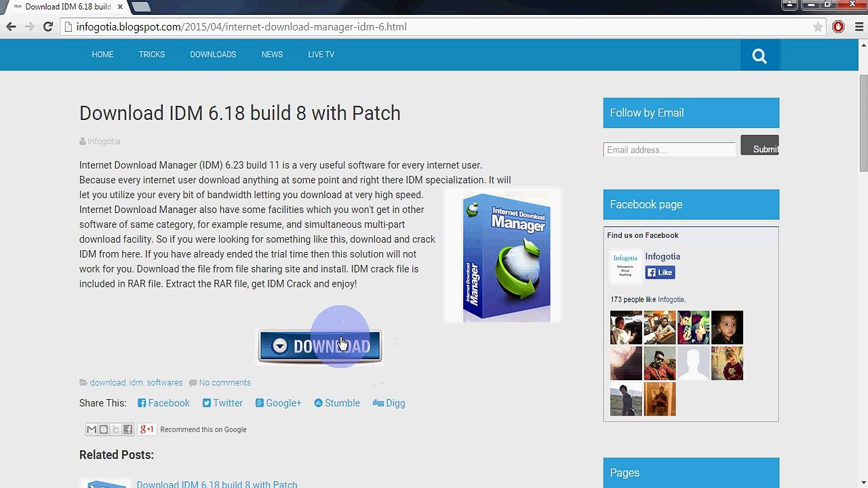Screen dimensions: 868x488
Task: Open the AdBlock extension icon
Action: coord(838,27)
